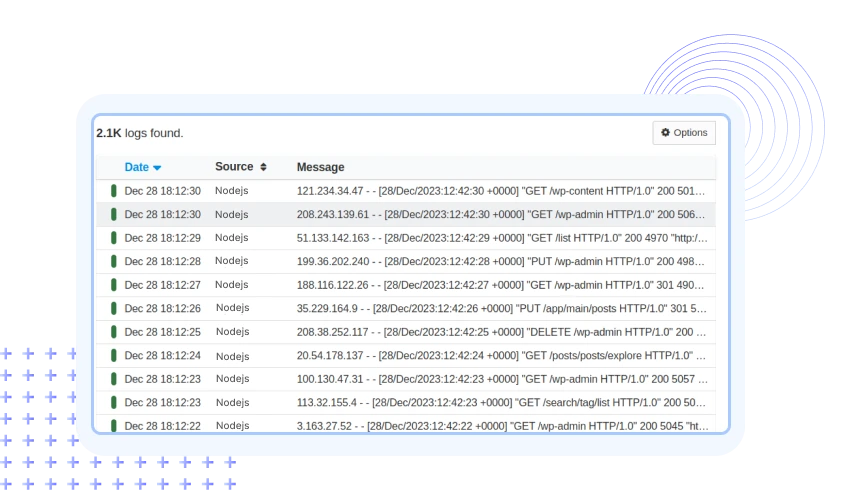Click Nodejs source in 18:12:25 row
860x490 pixels.
[x=233, y=331]
